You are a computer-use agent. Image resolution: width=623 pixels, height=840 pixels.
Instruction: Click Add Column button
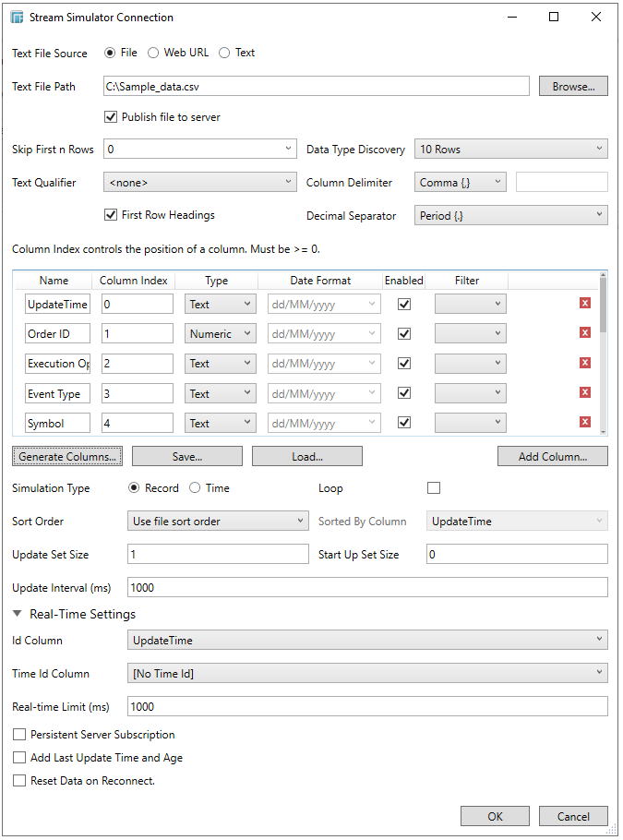coord(552,456)
